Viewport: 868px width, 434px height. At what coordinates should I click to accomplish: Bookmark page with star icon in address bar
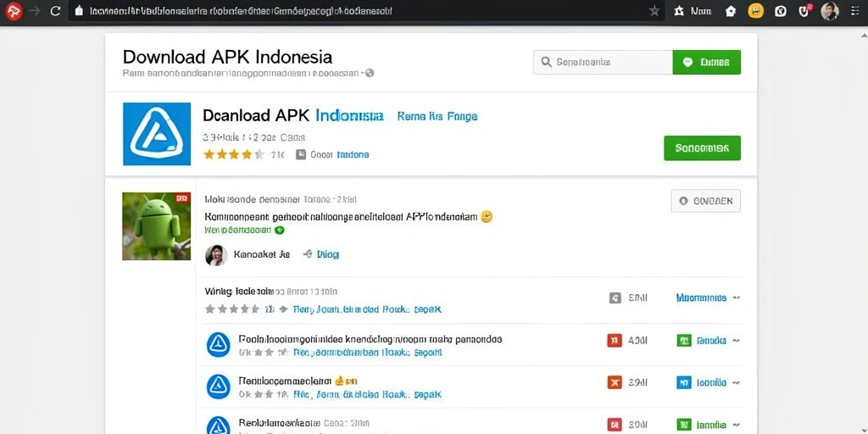[x=654, y=10]
